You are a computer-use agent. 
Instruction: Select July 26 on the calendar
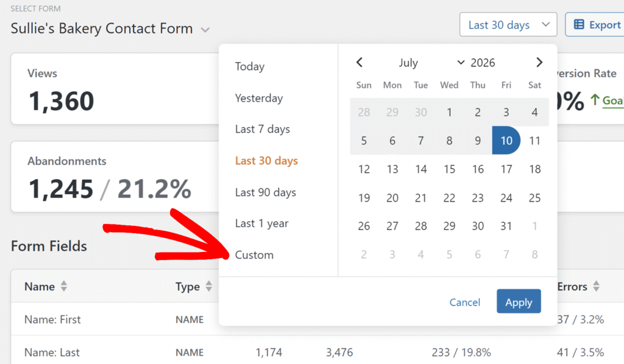(x=364, y=226)
